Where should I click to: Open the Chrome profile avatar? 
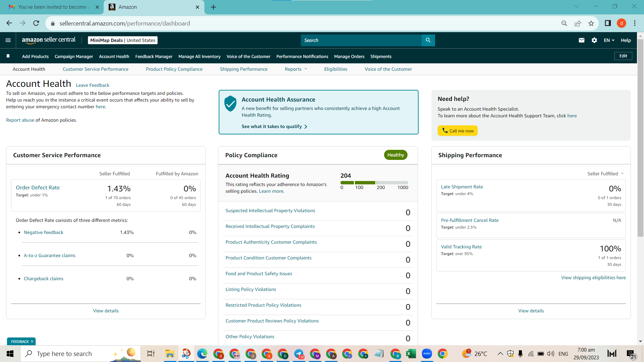622,23
